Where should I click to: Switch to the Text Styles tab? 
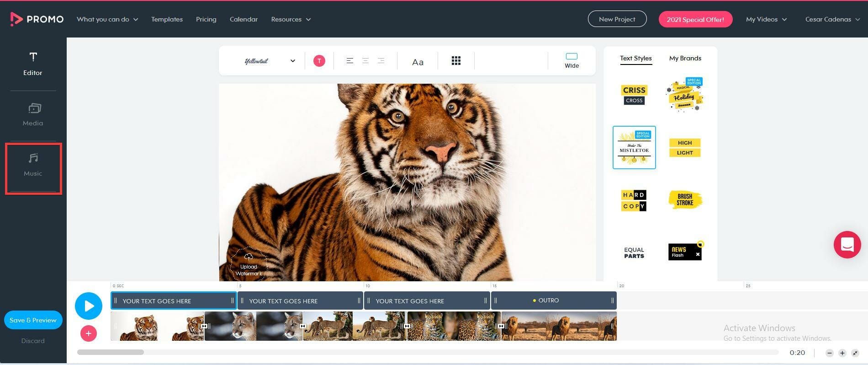[635, 59]
